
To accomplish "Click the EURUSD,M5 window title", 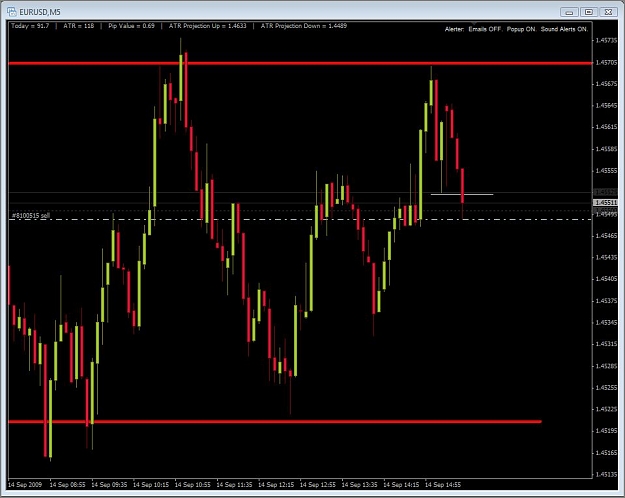I will pyautogui.click(x=40, y=12).
